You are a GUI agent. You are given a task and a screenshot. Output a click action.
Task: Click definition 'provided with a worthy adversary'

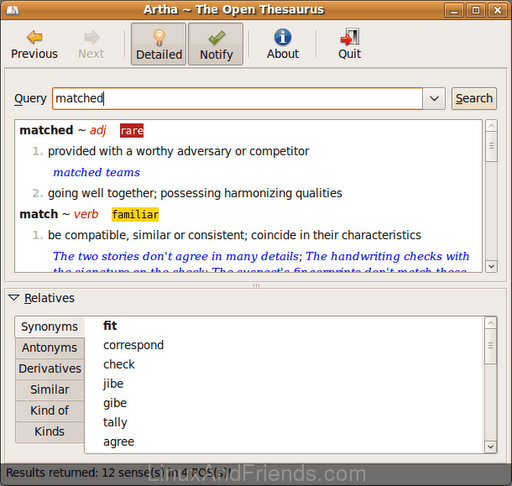pos(178,151)
